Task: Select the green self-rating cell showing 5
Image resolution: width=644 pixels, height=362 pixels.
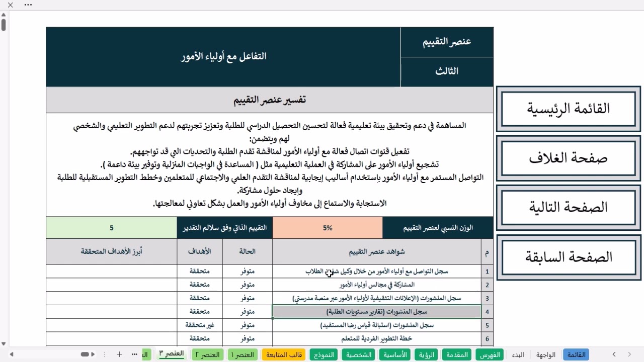Action: coord(111,228)
